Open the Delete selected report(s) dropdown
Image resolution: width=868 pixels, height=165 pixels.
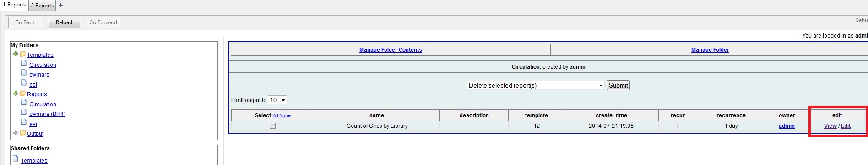pos(535,85)
